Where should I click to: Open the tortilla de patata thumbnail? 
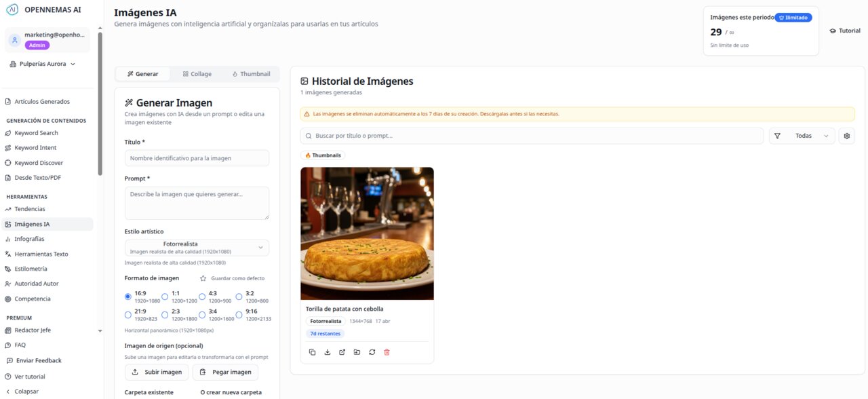pos(367,233)
